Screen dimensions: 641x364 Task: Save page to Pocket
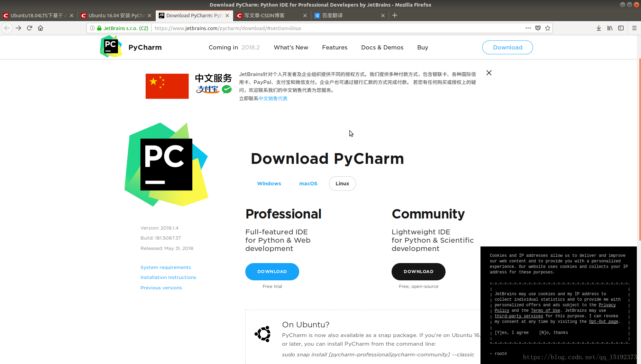pyautogui.click(x=538, y=28)
